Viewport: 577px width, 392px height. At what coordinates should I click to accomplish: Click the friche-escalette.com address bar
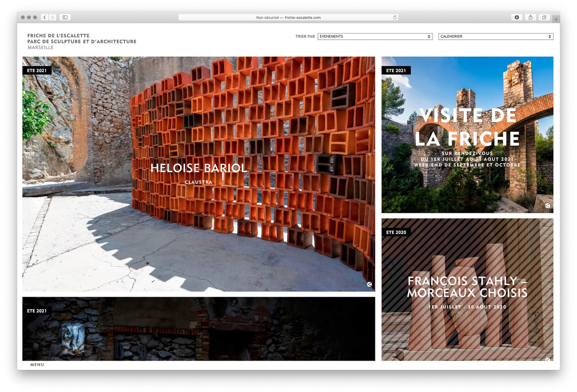288,17
